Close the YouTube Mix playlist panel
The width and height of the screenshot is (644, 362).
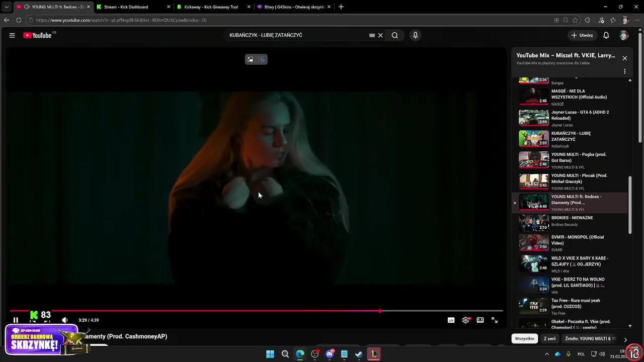click(x=625, y=58)
